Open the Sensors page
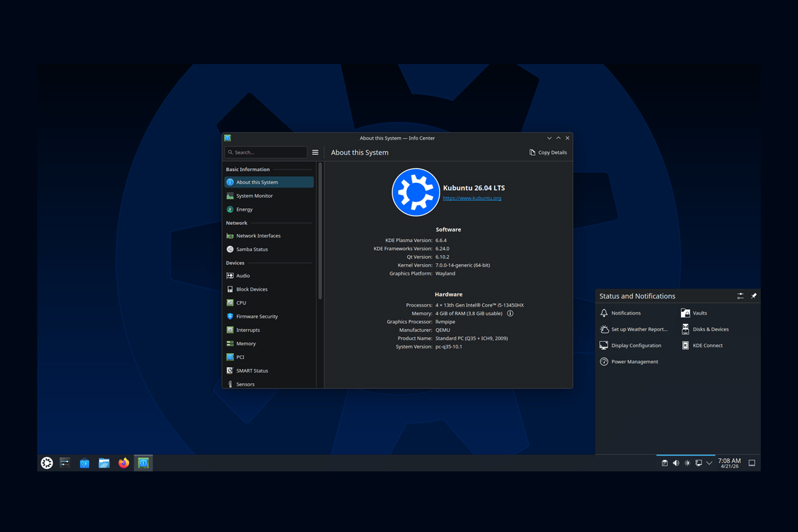Image resolution: width=798 pixels, height=532 pixels. pyautogui.click(x=269, y=384)
